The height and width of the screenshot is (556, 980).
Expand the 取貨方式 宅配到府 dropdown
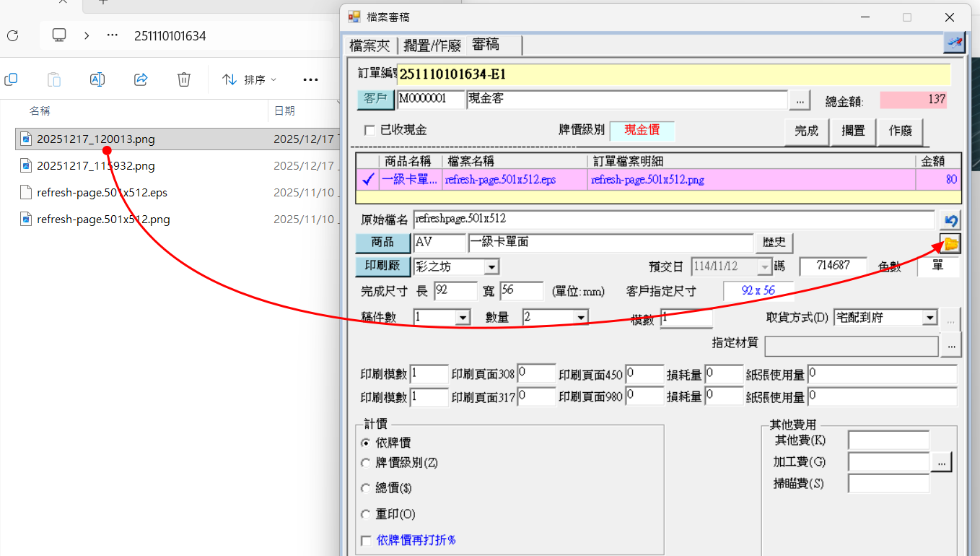coord(929,318)
